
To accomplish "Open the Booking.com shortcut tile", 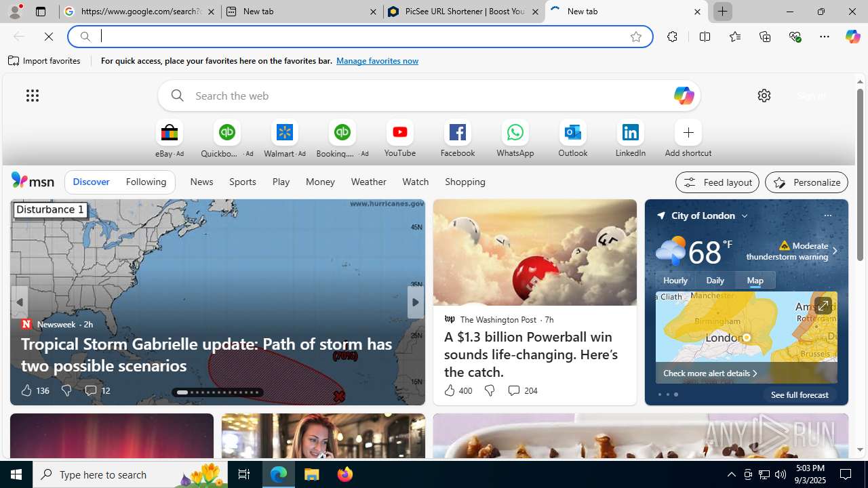I will click(x=342, y=139).
